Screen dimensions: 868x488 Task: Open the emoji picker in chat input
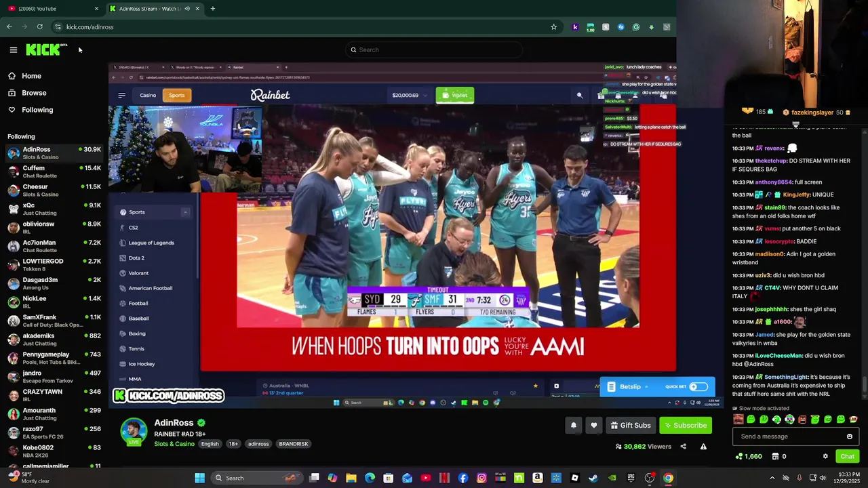[x=849, y=436]
